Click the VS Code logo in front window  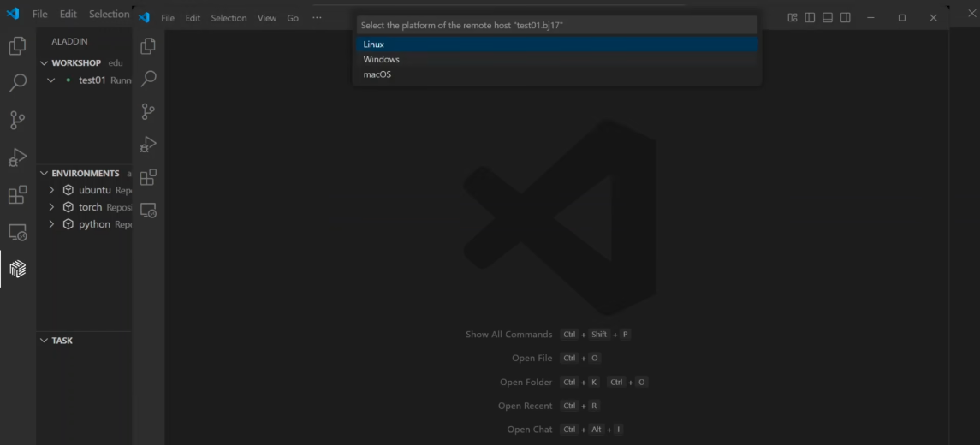click(x=145, y=17)
